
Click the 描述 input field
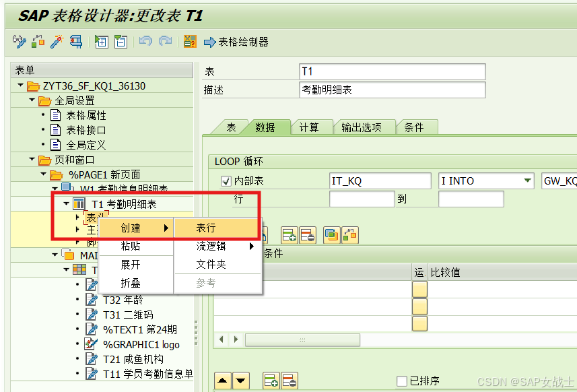pyautogui.click(x=393, y=90)
